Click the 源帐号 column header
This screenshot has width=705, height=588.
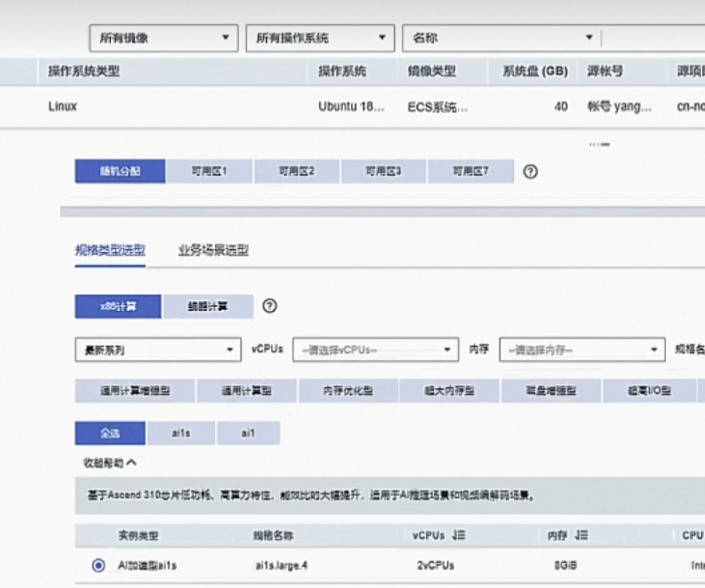click(x=605, y=71)
